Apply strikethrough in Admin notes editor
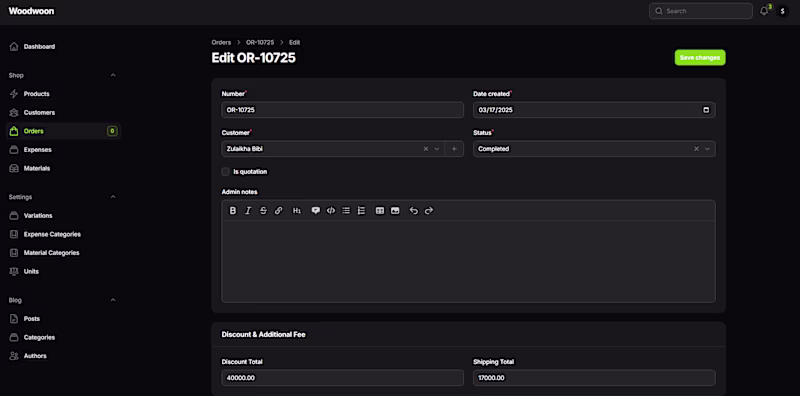The height and width of the screenshot is (396, 800). [x=263, y=211]
